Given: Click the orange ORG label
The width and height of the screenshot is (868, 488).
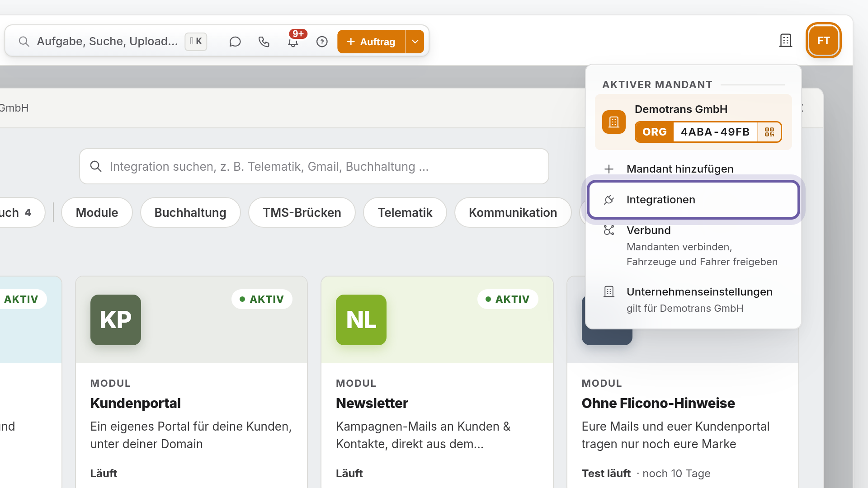Looking at the screenshot, I should (x=654, y=132).
